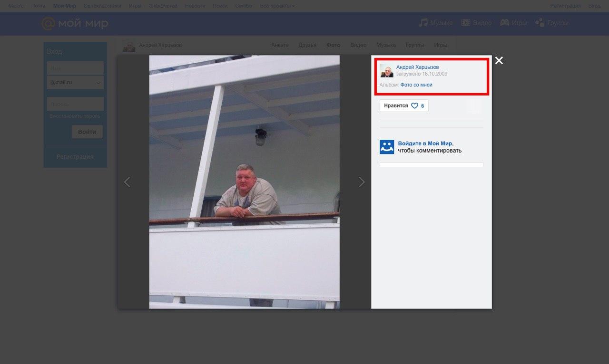Screen dimensions: 609x364
Task: Open Поиск in the top bar
Action: [x=220, y=6]
